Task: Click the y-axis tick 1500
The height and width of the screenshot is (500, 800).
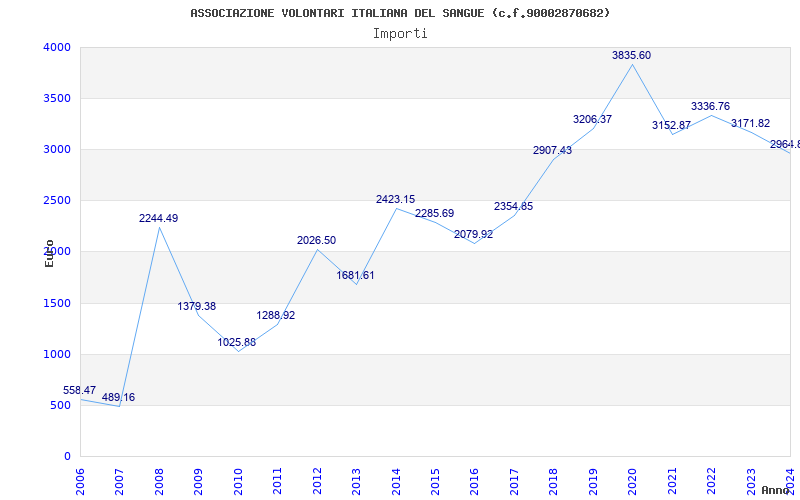Action: coord(57,304)
